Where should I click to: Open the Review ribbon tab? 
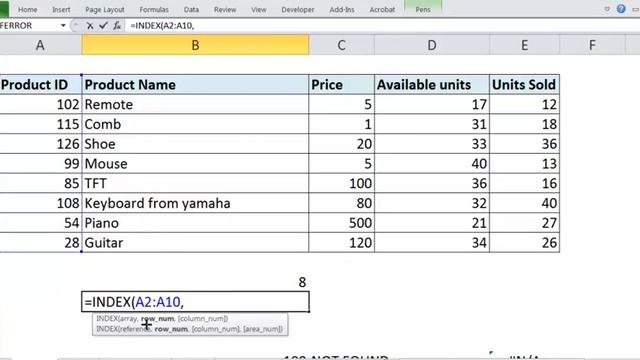tap(225, 9)
